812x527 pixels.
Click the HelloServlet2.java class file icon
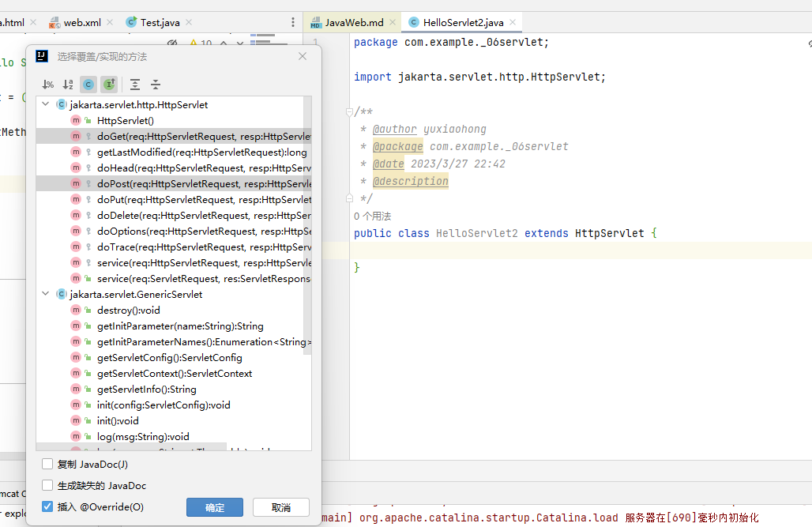413,22
